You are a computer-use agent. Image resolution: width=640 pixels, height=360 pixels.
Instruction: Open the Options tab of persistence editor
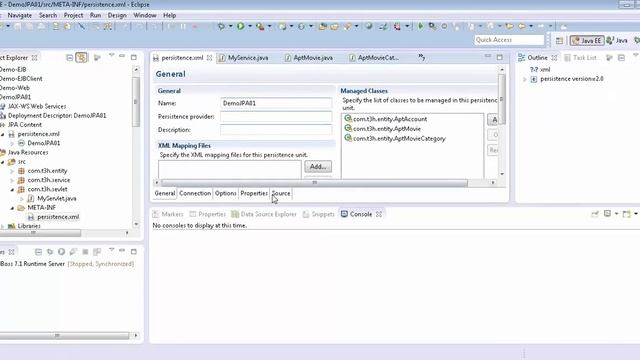click(x=226, y=193)
